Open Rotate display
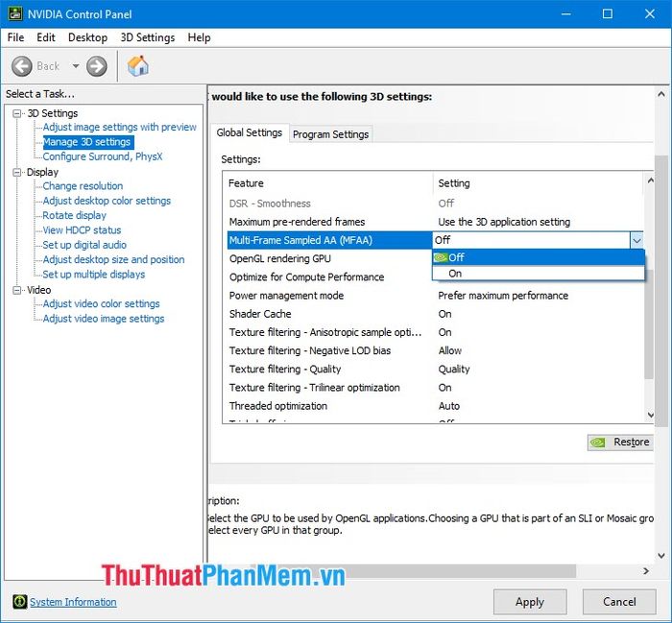Image resolution: width=672 pixels, height=623 pixels. [x=75, y=216]
